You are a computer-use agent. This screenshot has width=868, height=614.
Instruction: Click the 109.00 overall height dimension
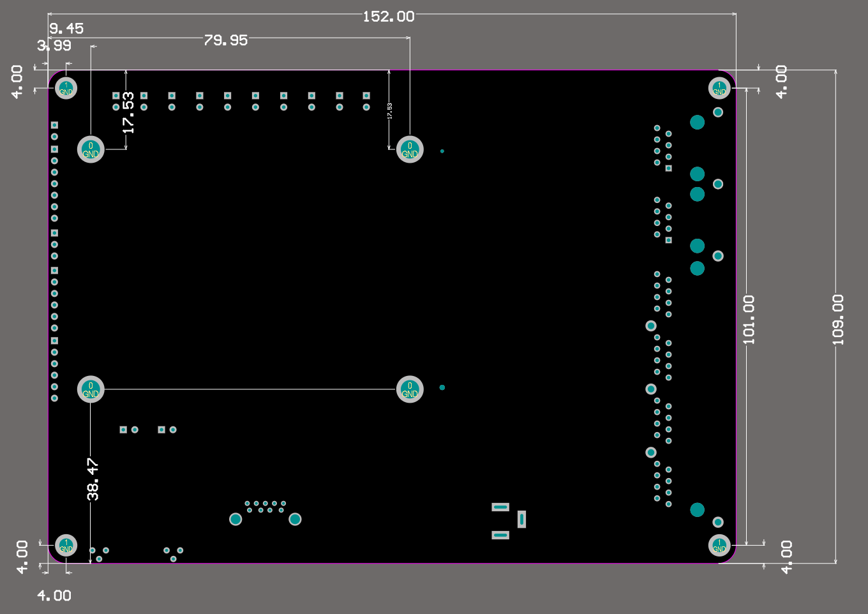(x=838, y=320)
